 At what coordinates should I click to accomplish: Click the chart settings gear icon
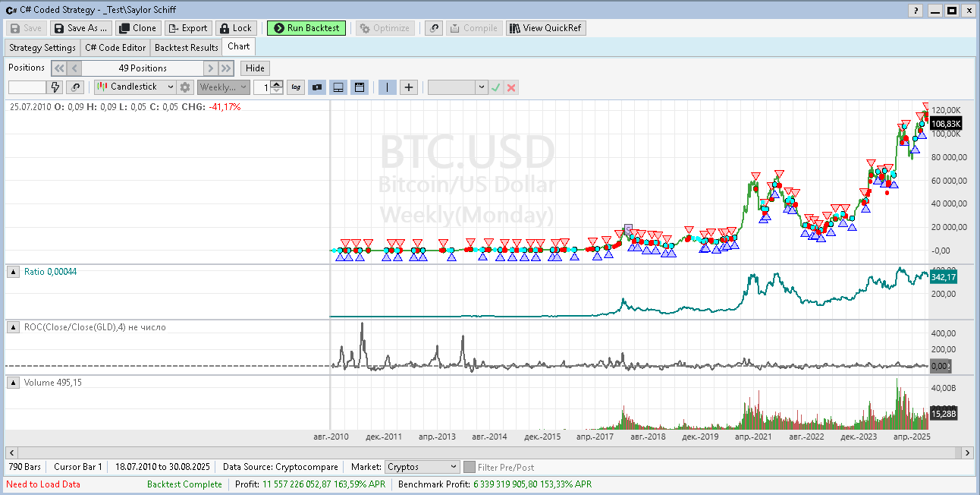tap(185, 87)
